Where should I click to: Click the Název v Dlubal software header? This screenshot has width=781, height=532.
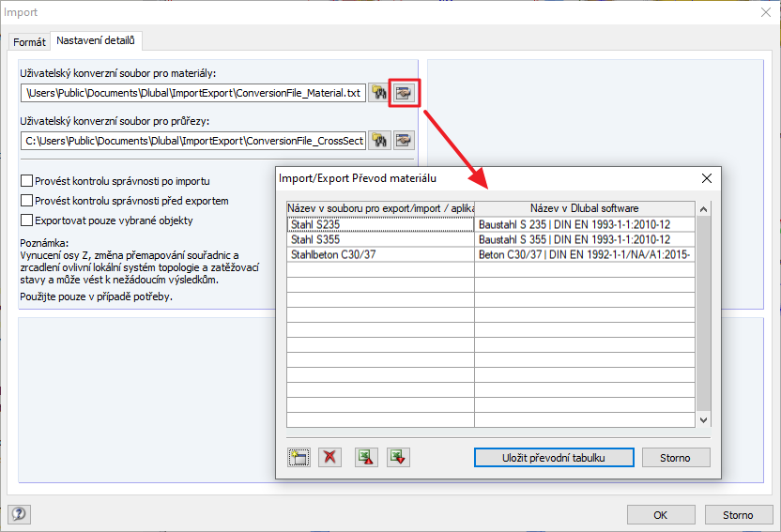click(x=585, y=208)
